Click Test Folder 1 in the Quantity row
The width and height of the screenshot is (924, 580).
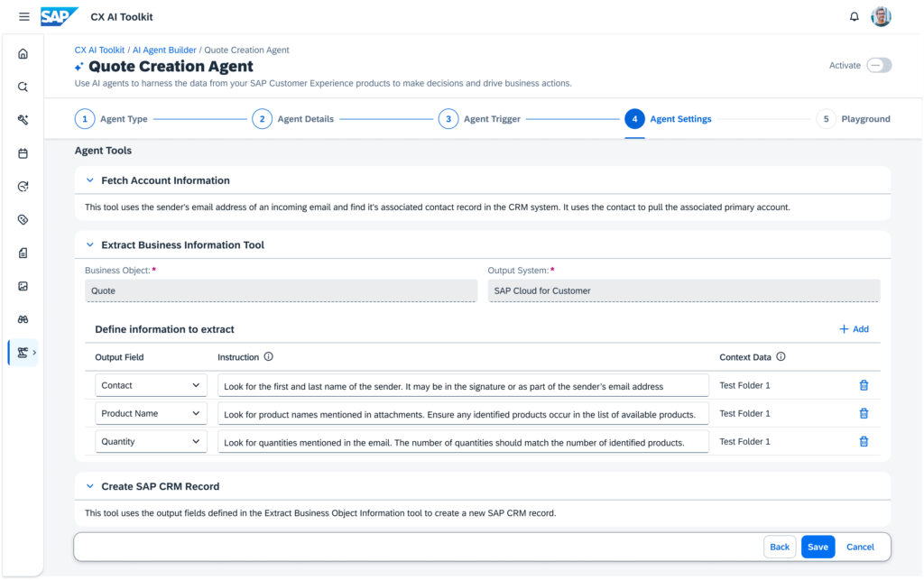coord(744,442)
